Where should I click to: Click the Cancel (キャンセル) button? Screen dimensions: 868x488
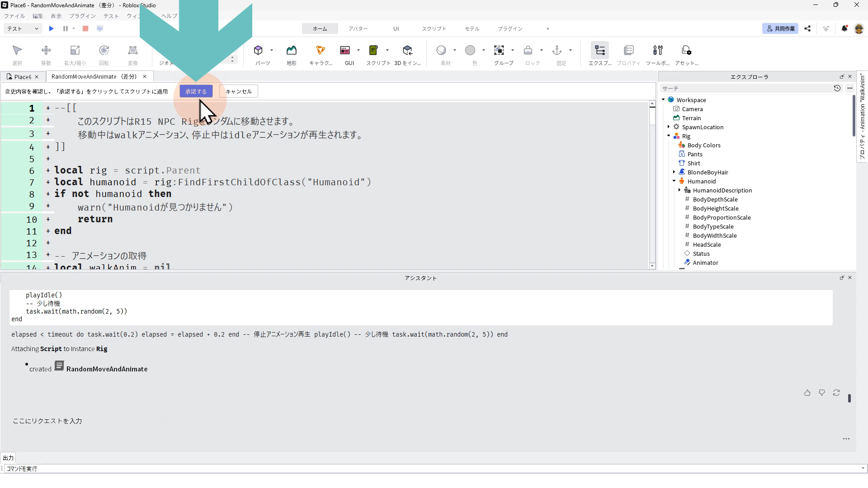tap(238, 91)
